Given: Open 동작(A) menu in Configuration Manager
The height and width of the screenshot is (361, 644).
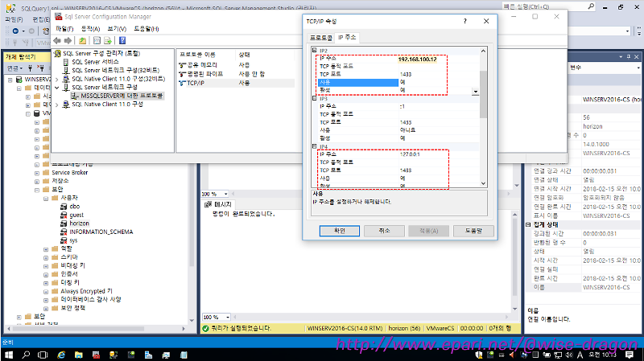Looking at the screenshot, I should coord(90,29).
